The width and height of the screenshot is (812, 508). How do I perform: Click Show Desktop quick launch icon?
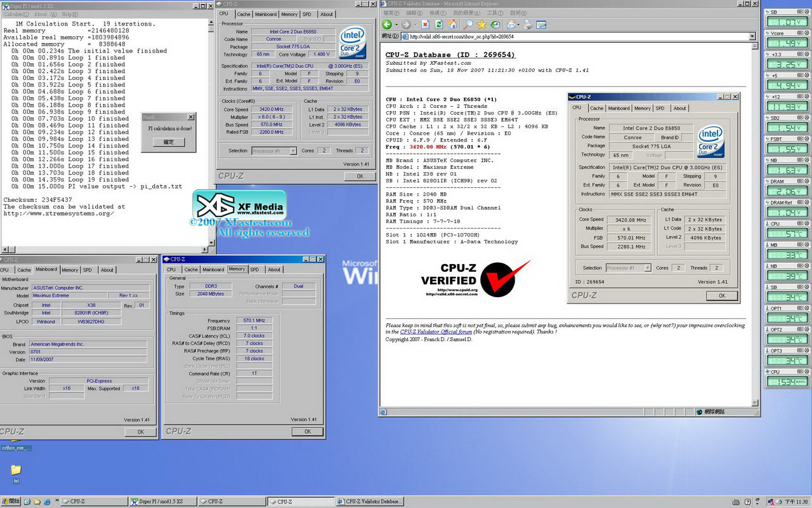click(x=27, y=502)
